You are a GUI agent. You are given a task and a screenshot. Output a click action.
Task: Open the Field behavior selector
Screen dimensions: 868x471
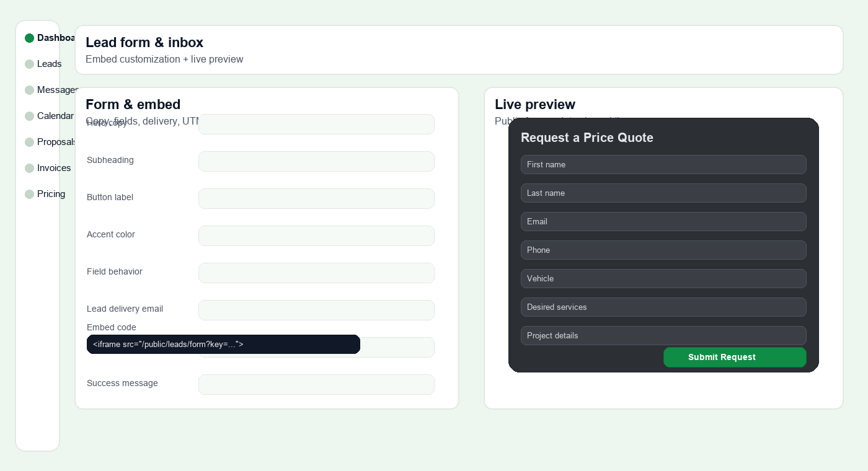coord(316,273)
